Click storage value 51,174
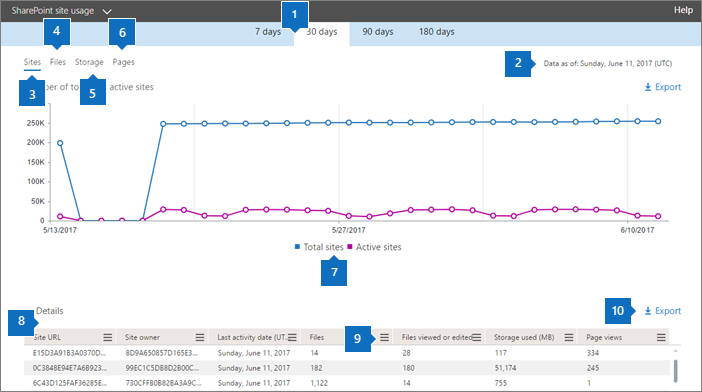This screenshot has width=702, height=392. click(x=505, y=368)
